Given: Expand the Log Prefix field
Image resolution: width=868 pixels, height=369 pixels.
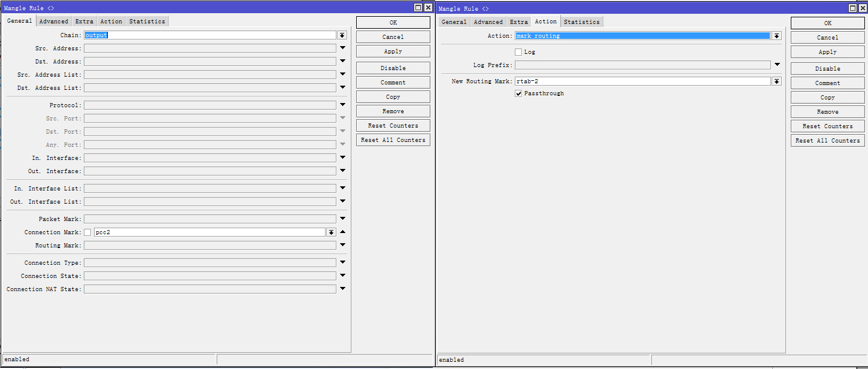Looking at the screenshot, I should coord(777,65).
